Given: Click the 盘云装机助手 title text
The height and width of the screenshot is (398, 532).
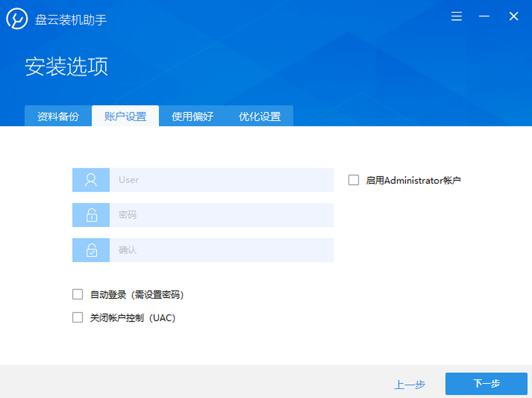Looking at the screenshot, I should pos(71,20).
